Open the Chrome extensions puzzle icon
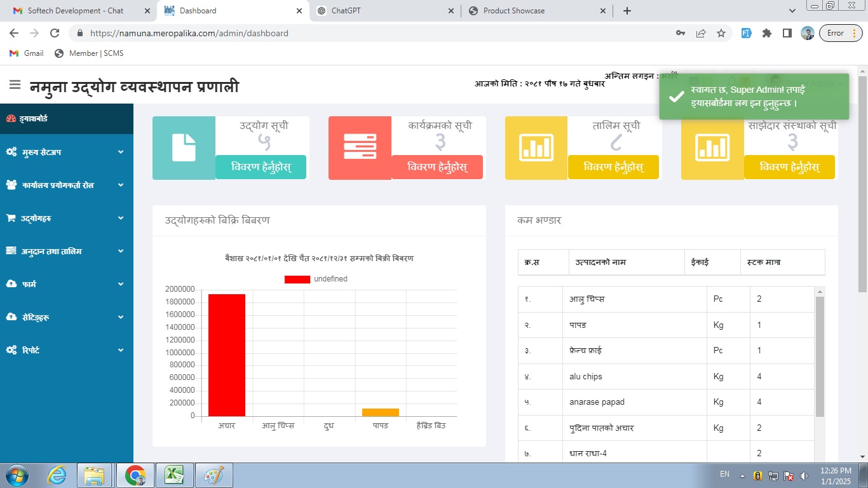This screenshot has width=868, height=488. coord(767,33)
